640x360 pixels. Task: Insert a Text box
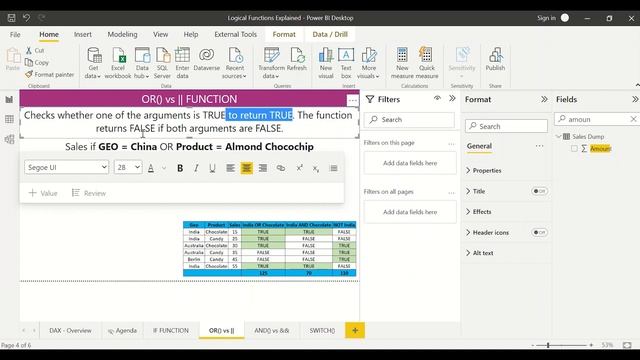tap(346, 62)
